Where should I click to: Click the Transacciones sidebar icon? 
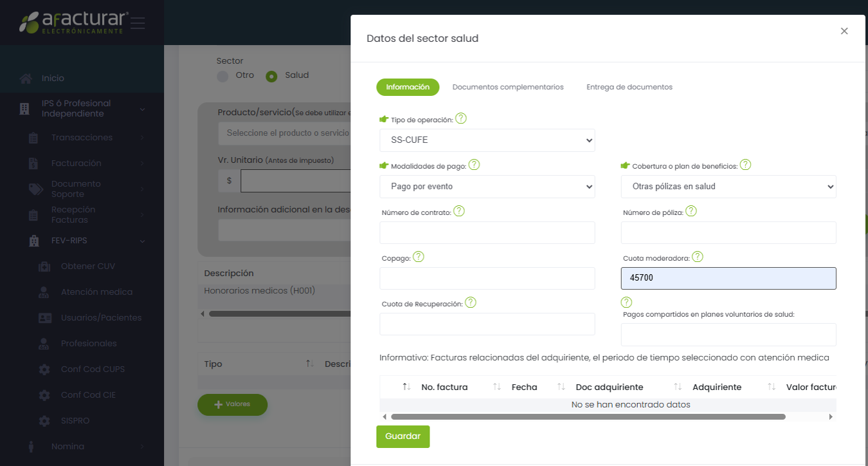[x=34, y=138]
